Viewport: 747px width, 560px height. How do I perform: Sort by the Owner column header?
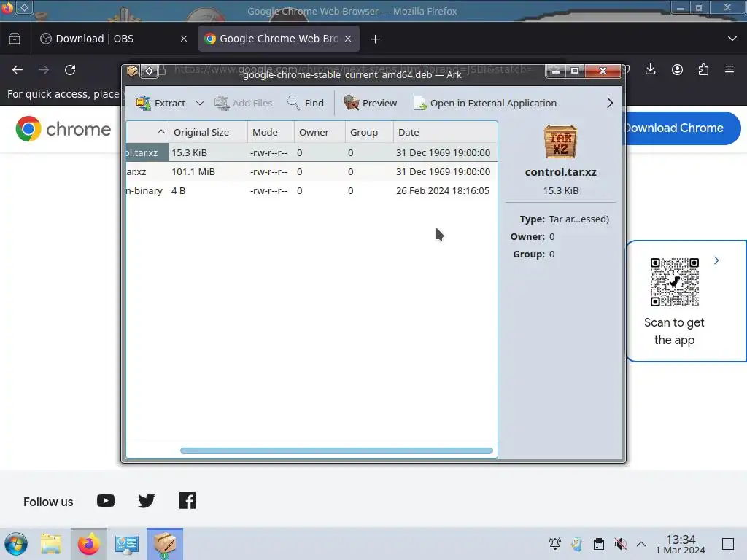click(320, 132)
